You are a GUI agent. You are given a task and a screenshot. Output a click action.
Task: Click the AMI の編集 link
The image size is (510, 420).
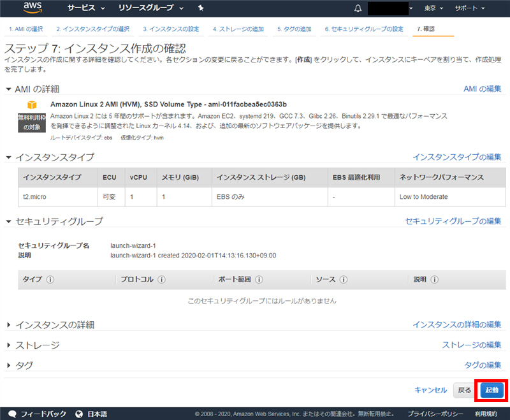point(483,89)
